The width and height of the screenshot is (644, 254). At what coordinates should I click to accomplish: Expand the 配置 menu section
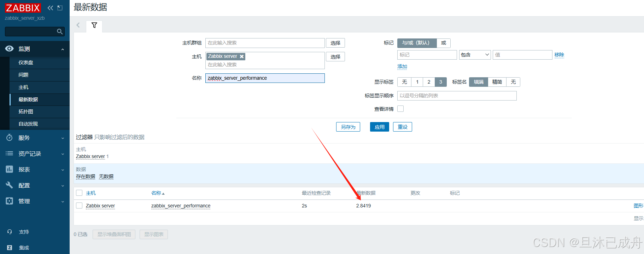pos(63,186)
